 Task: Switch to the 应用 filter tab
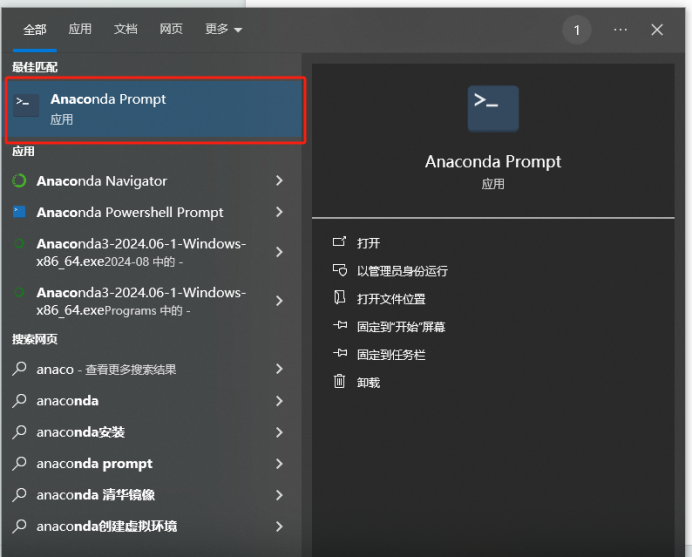pos(80,29)
